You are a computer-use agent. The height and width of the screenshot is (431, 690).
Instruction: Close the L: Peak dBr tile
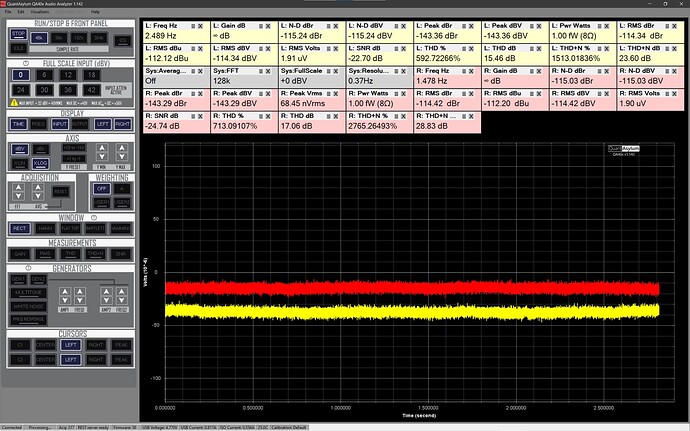(x=471, y=26)
